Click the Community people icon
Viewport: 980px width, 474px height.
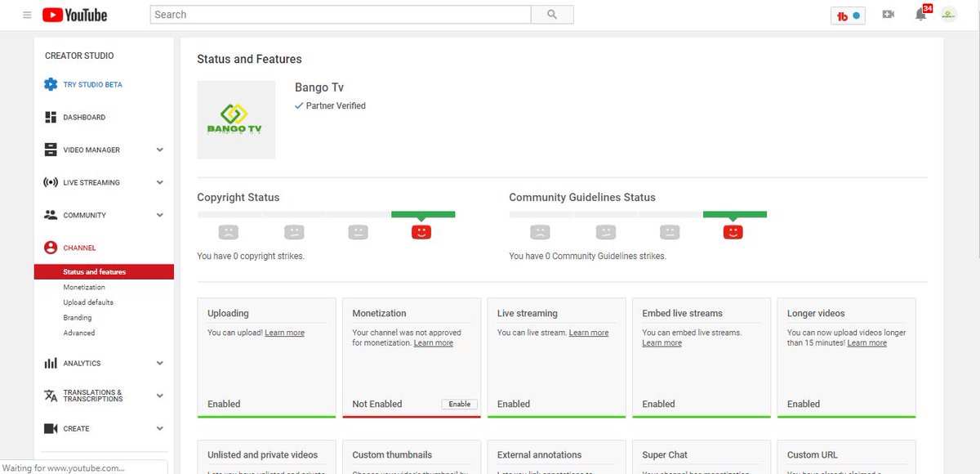51,215
